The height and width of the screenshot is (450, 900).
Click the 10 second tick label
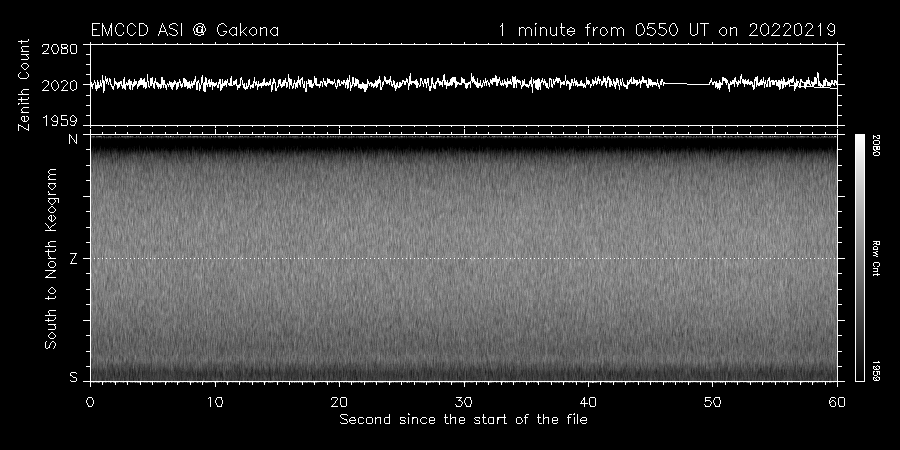215,402
